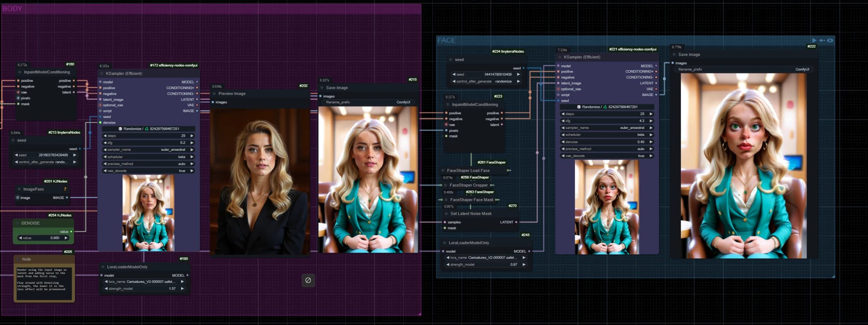Viewport: 868px width, 325px height.
Task: Click the DENOISE value slider field
Action: click(x=43, y=238)
